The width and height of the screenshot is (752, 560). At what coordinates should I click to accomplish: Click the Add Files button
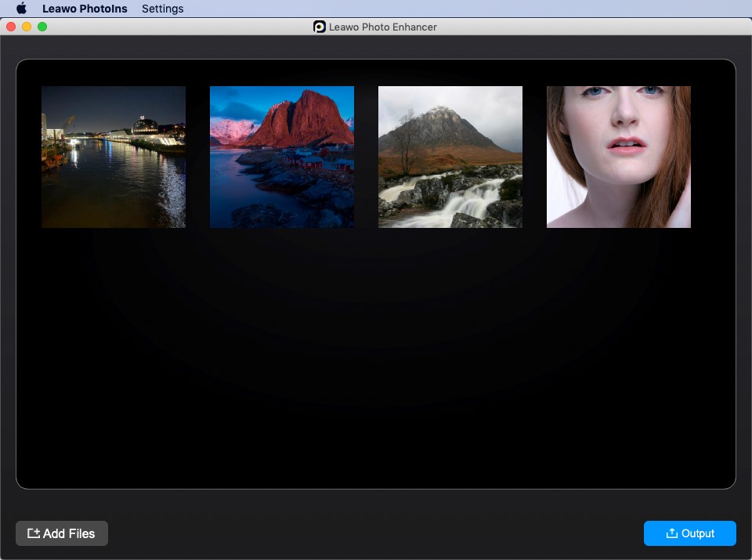pos(62,533)
